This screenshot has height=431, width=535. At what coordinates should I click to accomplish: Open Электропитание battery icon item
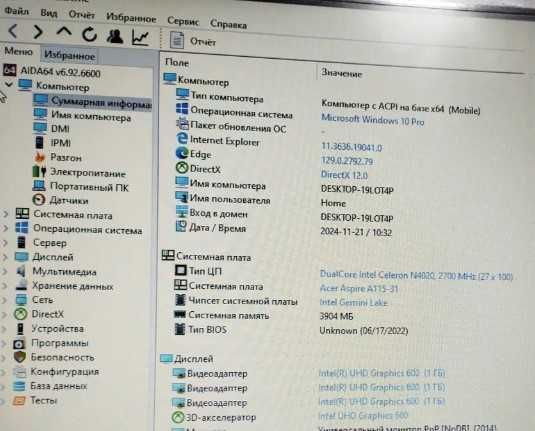pos(39,171)
